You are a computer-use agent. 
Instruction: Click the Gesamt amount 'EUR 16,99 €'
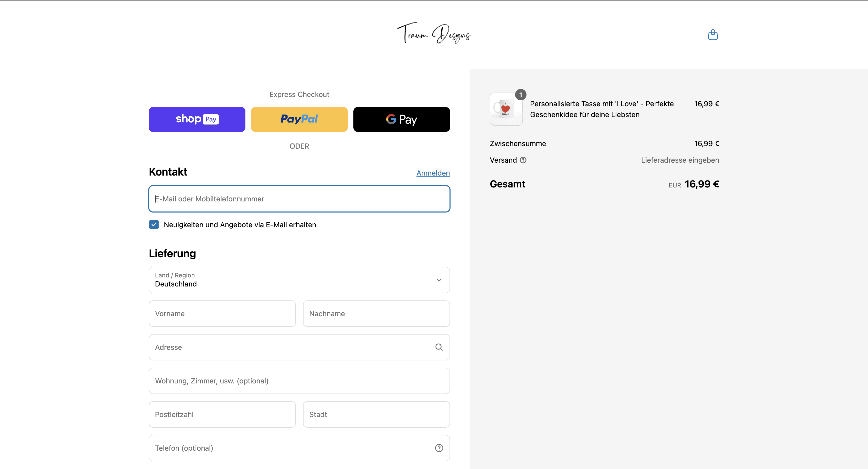tap(694, 184)
